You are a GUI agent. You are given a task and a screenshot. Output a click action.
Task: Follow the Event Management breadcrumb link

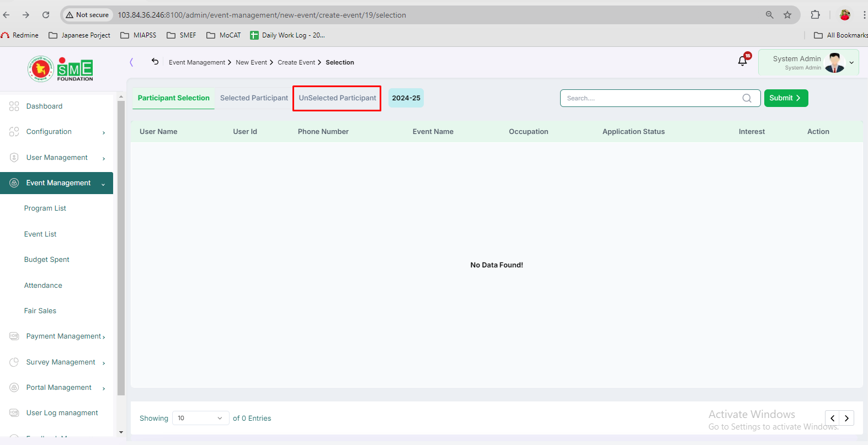tap(197, 62)
